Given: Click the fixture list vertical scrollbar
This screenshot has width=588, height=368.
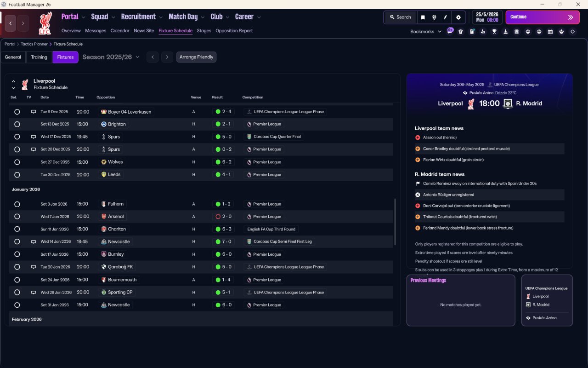Looking at the screenshot, I should coord(395,222).
